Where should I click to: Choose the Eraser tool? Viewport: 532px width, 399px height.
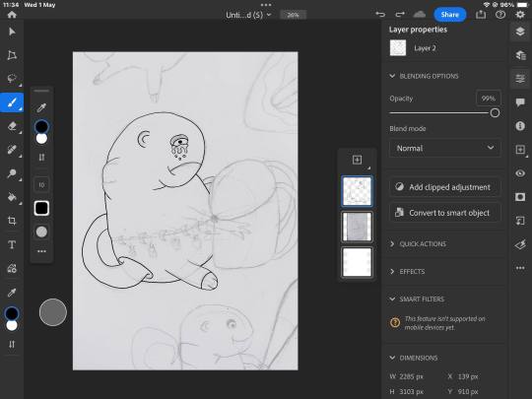coord(12,126)
